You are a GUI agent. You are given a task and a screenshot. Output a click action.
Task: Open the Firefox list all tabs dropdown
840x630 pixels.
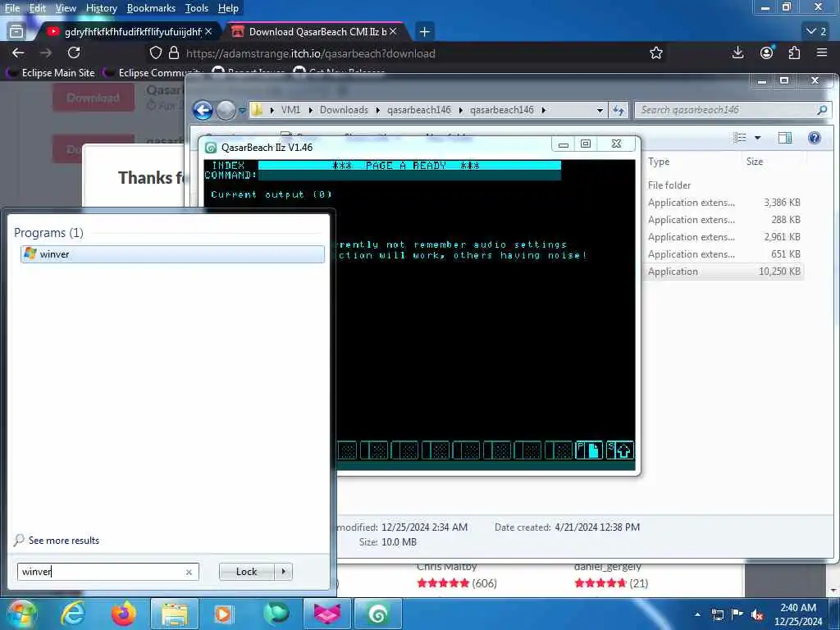coord(816,32)
